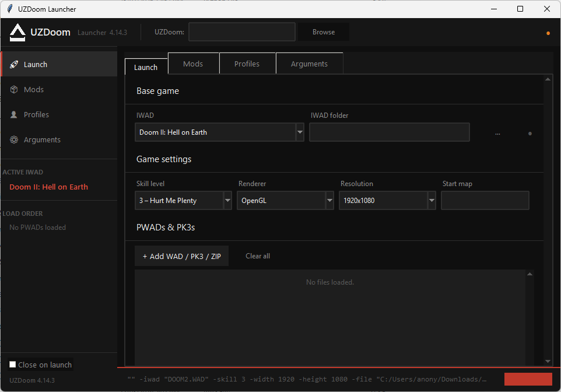Screen dimensions: 561x392
Task: Click the Game settings section heading
Action: pyautogui.click(x=164, y=159)
